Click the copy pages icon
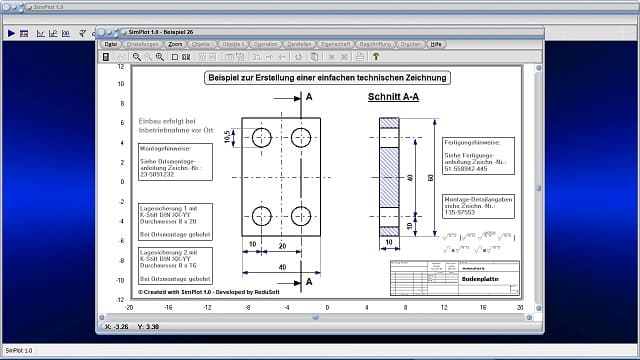The height and width of the screenshot is (360, 640). tap(314, 57)
